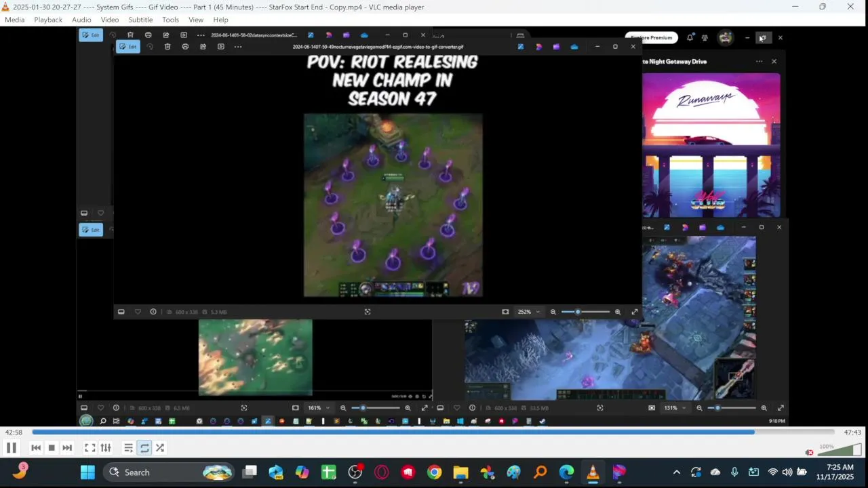Open three-dot more menu in front Photos window
Viewport: 868px width, 488px height.
point(238,47)
